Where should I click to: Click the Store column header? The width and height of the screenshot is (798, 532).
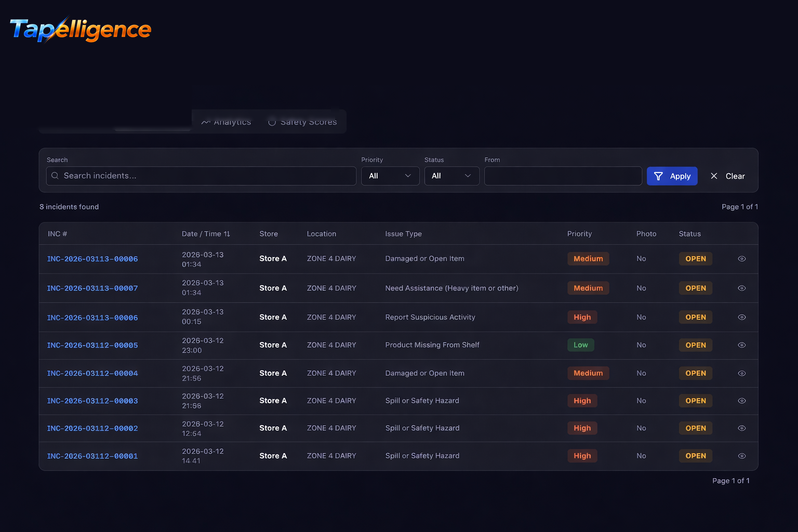(x=269, y=234)
